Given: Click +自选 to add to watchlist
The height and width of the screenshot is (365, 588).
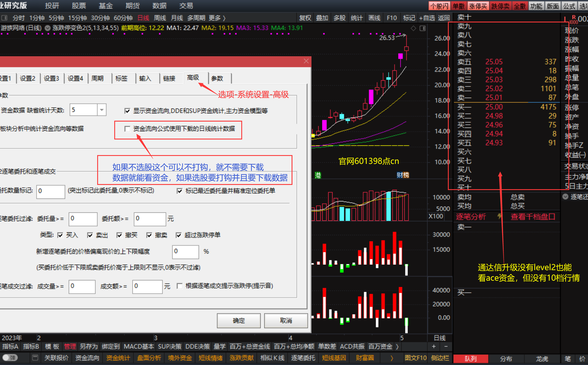Looking at the screenshot, I should (x=427, y=18).
